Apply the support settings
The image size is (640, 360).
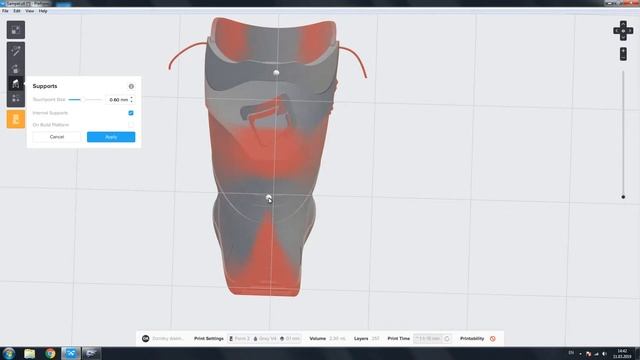click(111, 137)
